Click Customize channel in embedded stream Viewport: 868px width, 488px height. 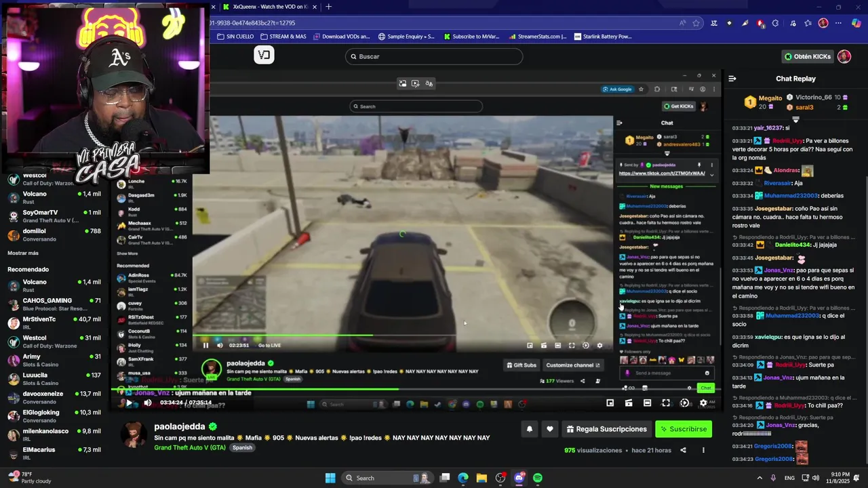click(573, 365)
